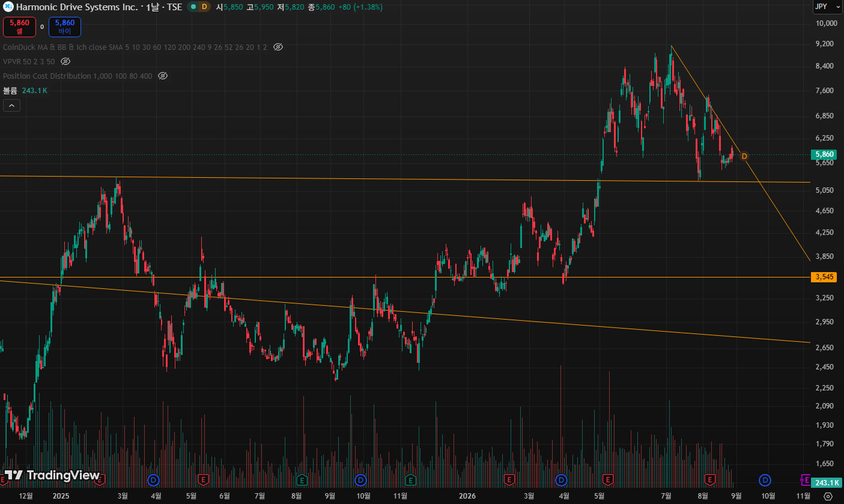This screenshot has width=844, height=504.
Task: Click the purple upcoming earnings marker
Action: point(806,479)
